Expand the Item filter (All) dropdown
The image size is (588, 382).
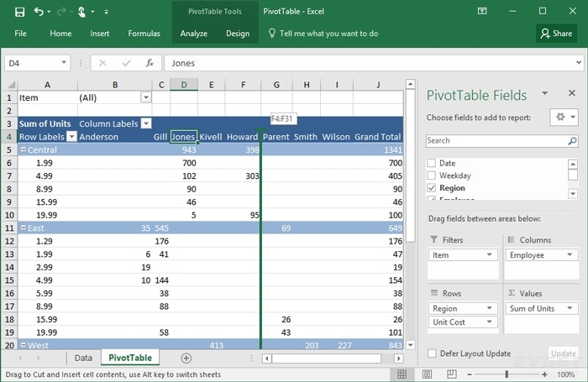point(146,97)
